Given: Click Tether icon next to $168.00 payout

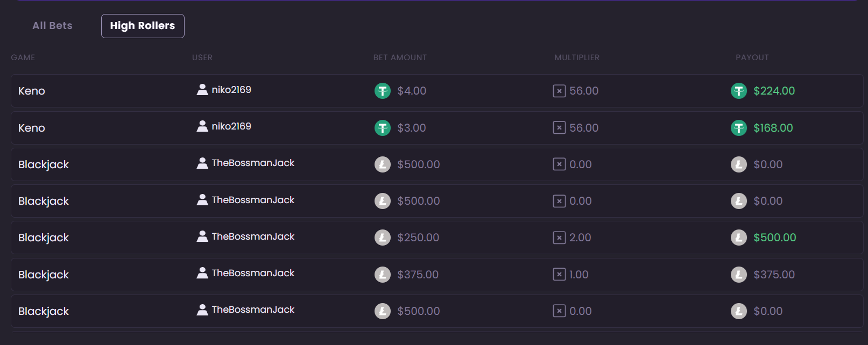Looking at the screenshot, I should click(739, 128).
